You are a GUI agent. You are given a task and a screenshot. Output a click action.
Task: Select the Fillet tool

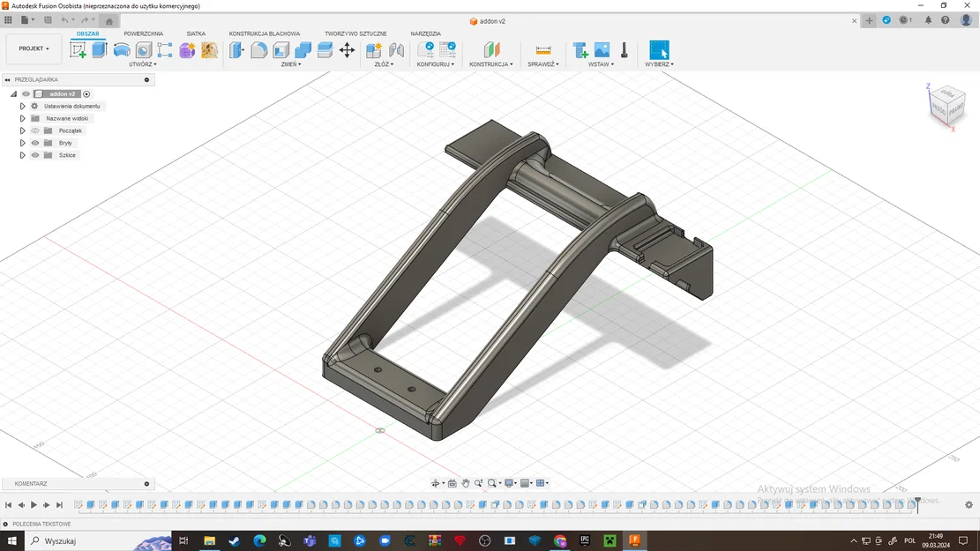tap(258, 50)
